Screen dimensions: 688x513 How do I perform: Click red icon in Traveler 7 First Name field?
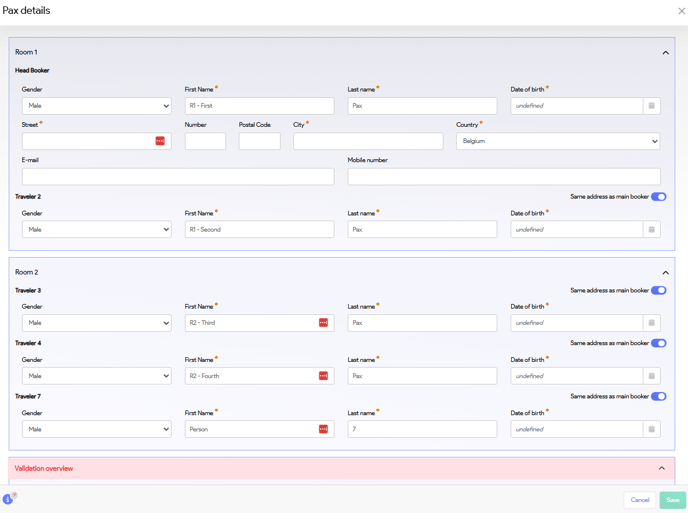(x=323, y=429)
